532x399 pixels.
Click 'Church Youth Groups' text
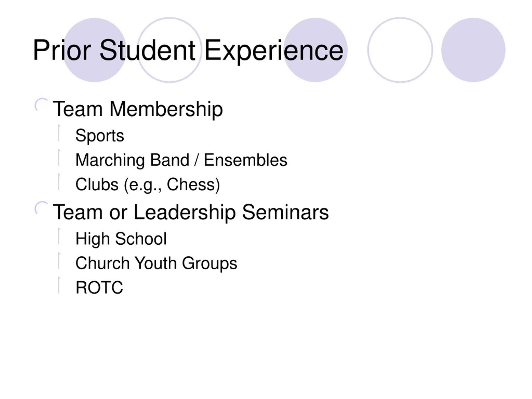tap(156, 264)
